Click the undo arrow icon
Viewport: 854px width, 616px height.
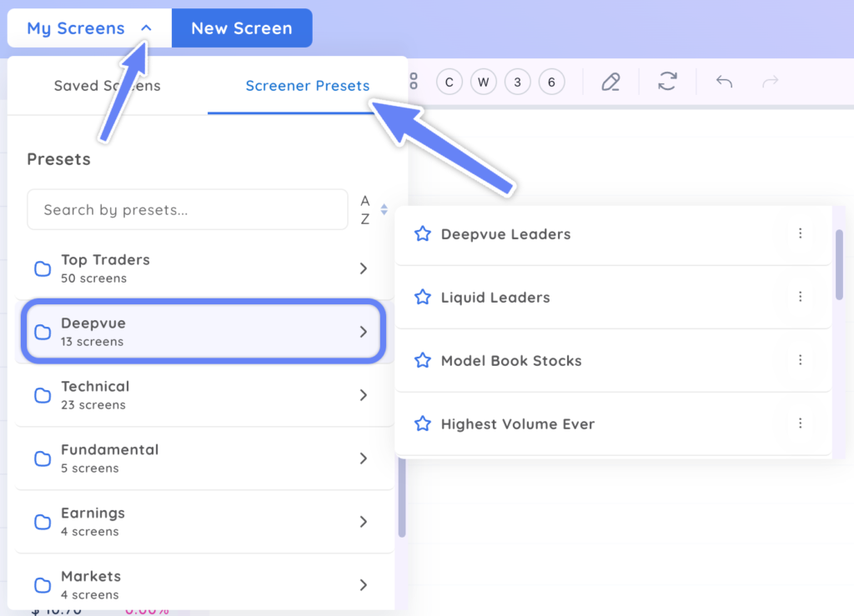tap(724, 82)
